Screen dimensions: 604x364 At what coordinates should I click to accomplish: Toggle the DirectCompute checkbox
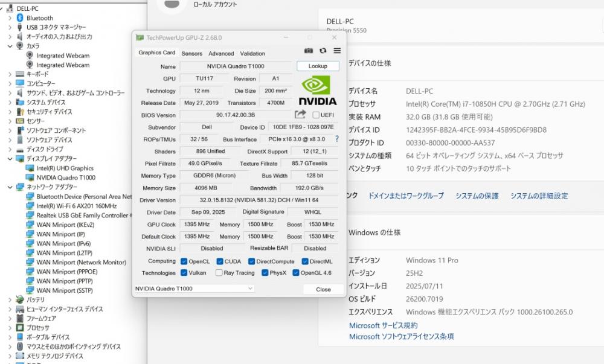[251, 261]
